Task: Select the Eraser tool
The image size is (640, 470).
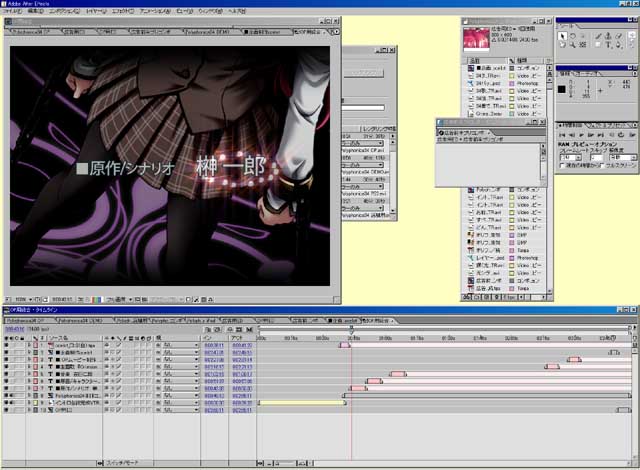Action: (x=619, y=36)
